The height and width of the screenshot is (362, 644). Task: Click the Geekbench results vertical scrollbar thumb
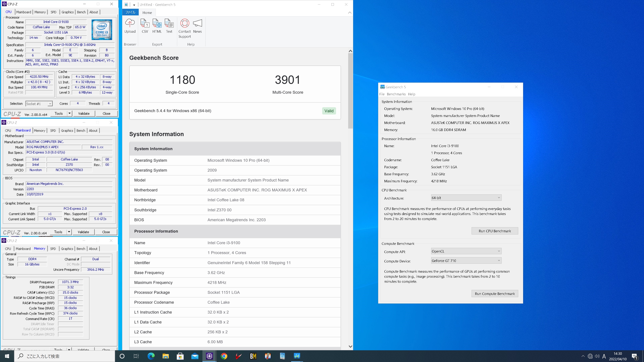pos(350,90)
